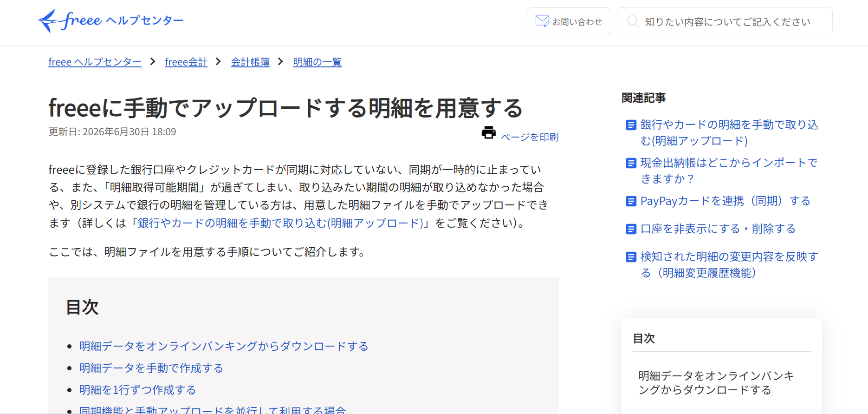Click the article title freeeに手動でアップロードする明細を用意する
The width and height of the screenshot is (868, 414).
(x=286, y=108)
